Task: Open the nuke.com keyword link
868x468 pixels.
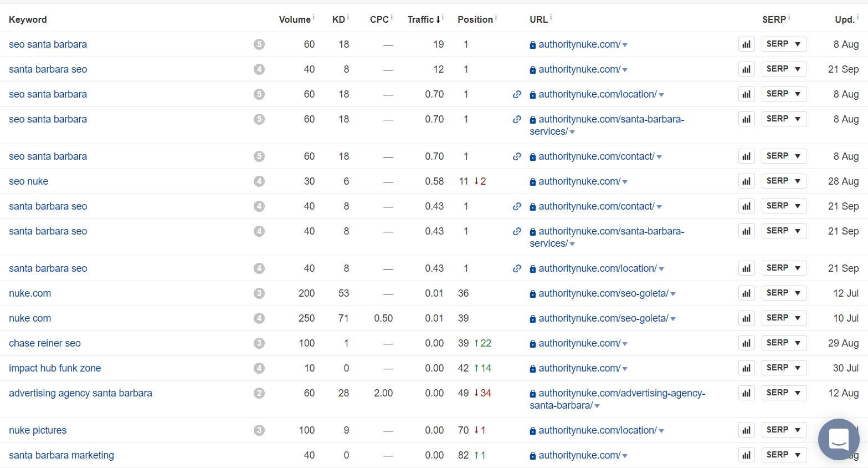Action: pyautogui.click(x=30, y=293)
